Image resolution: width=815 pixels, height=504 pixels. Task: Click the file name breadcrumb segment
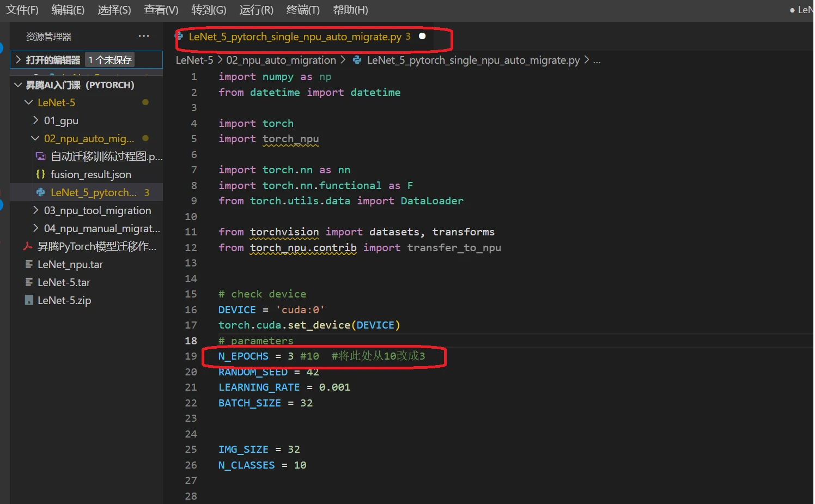point(473,60)
